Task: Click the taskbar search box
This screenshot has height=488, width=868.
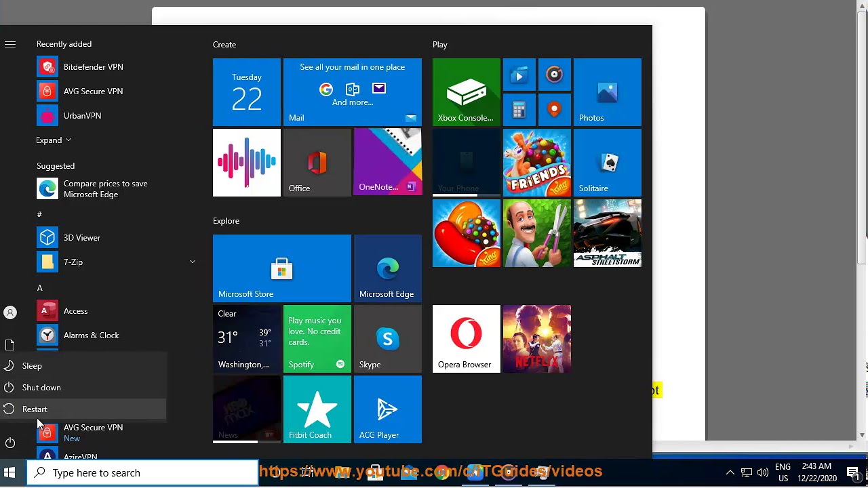Action: coord(142,473)
